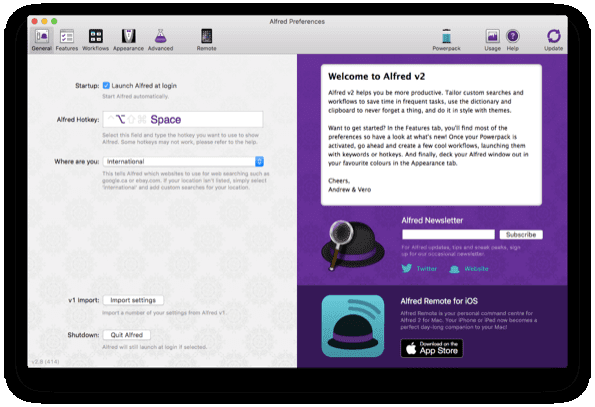Switch to the Workflows pane
595x407 pixels.
(95, 40)
